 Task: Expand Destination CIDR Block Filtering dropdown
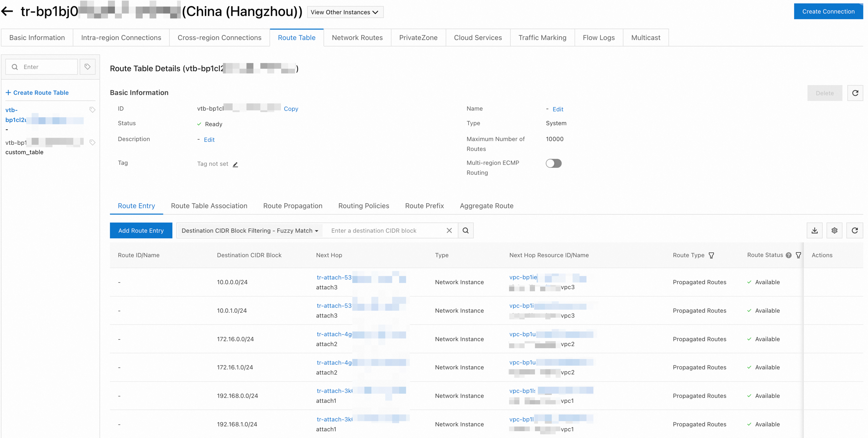250,231
